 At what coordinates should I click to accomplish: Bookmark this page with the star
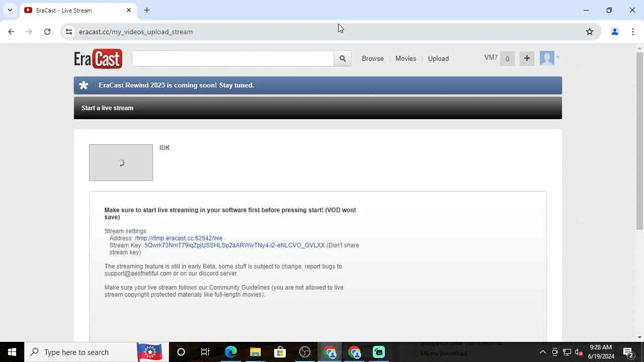(590, 32)
